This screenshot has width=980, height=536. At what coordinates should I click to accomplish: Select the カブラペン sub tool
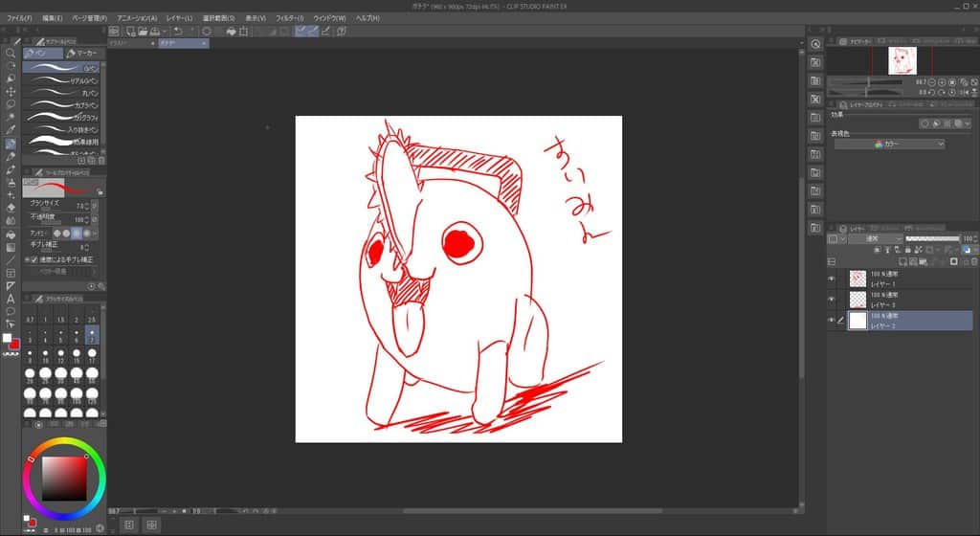pyautogui.click(x=61, y=105)
